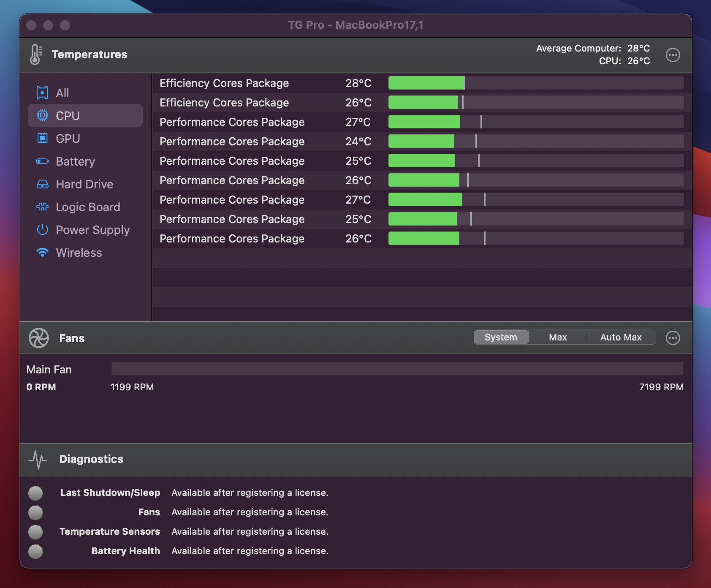Select the 24°C Performance Cores Package row
This screenshot has height=588, width=711.
point(422,141)
